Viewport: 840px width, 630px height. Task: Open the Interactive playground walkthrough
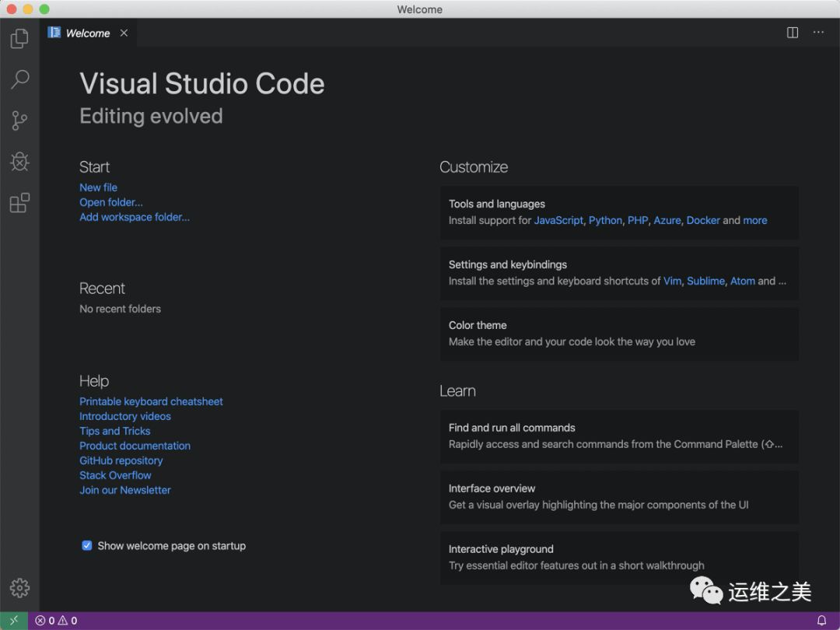coord(619,558)
